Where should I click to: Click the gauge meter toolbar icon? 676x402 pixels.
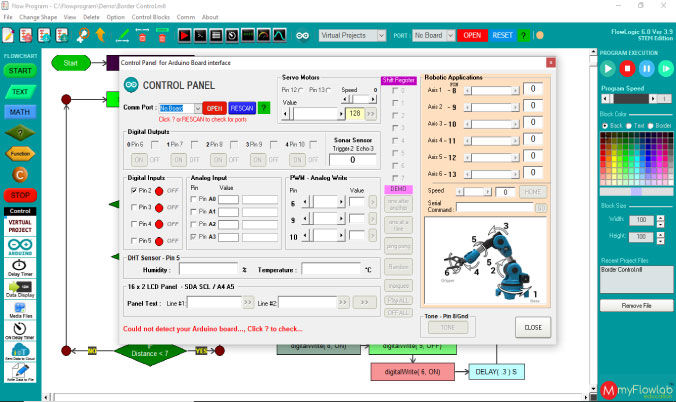(264, 35)
